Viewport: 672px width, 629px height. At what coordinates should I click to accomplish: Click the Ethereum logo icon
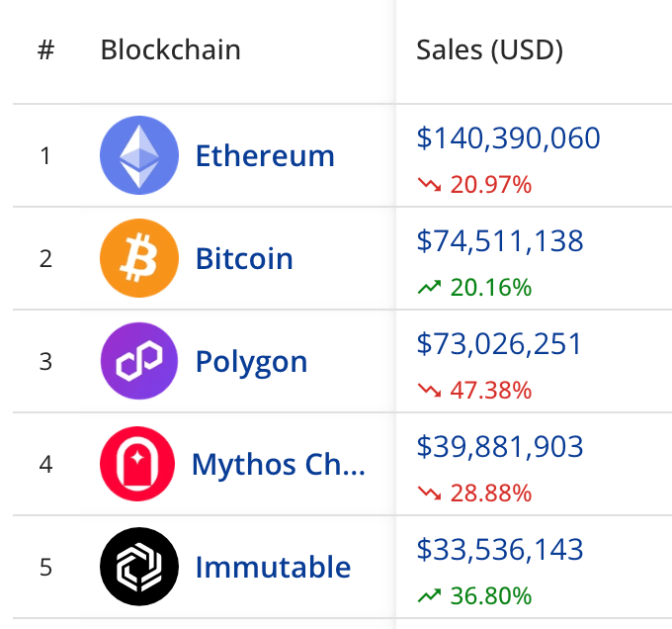(139, 155)
